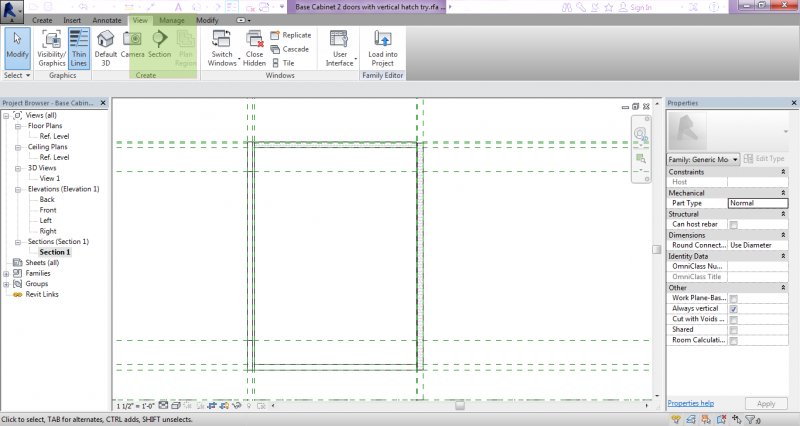The width and height of the screenshot is (800, 426).
Task: Click the view scale 1 1/2" = 1'-0"
Action: coord(135,406)
